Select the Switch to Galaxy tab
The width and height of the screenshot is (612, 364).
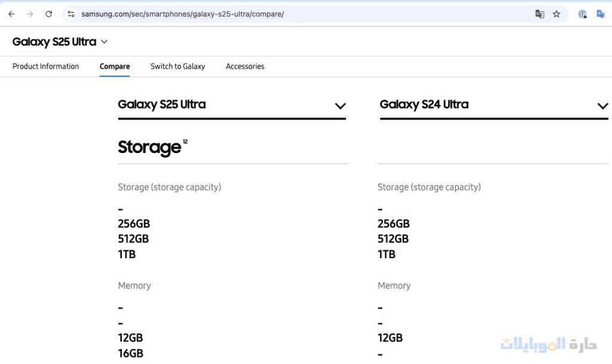[x=178, y=66]
